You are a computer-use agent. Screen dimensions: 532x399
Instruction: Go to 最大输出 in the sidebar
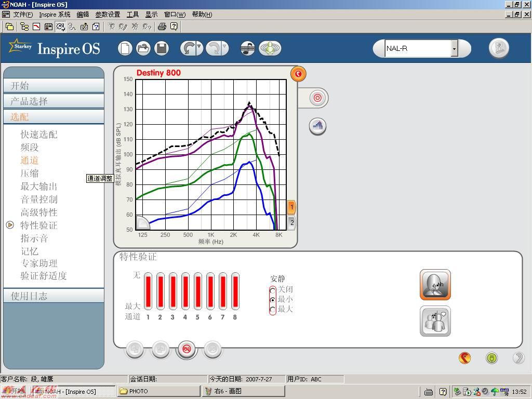tap(39, 187)
